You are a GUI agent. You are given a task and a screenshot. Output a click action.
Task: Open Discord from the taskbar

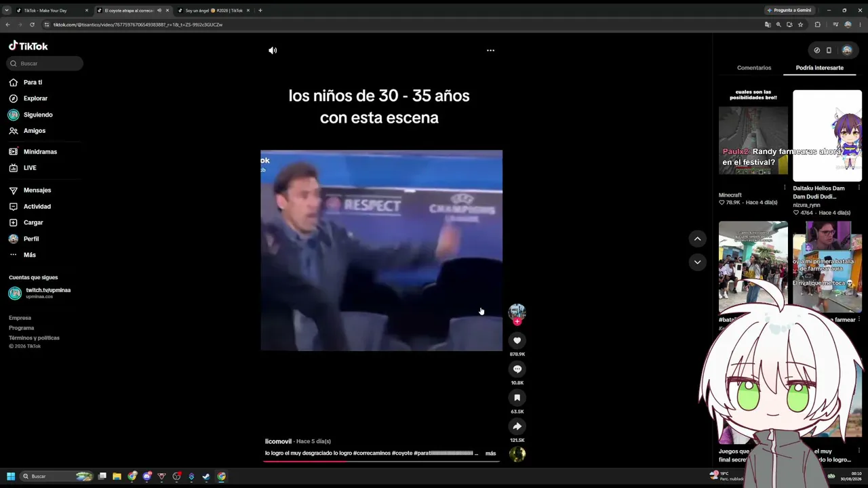147,476
